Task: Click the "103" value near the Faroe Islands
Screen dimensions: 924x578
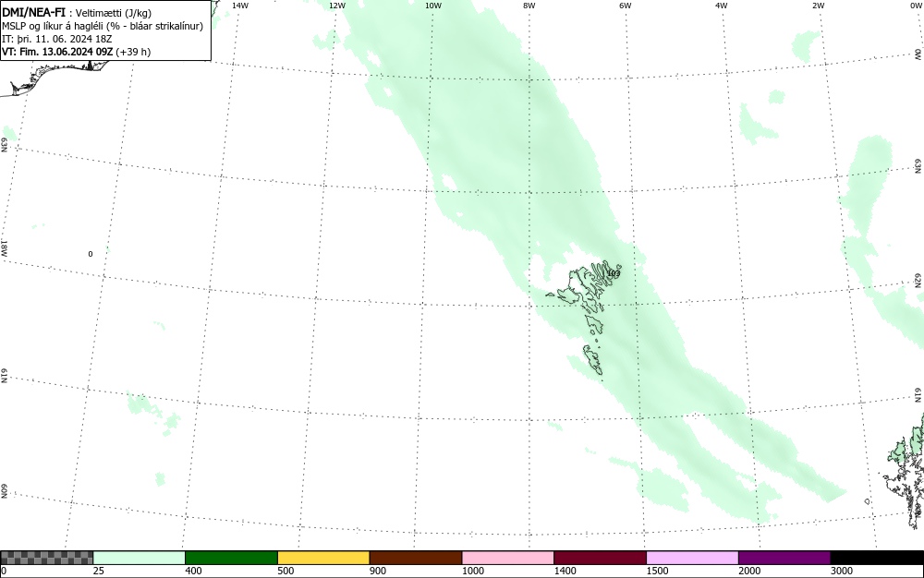Action: point(614,273)
